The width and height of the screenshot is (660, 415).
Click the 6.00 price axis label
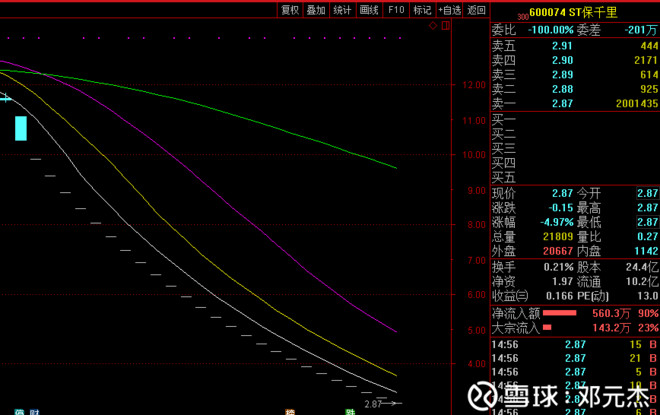(476, 295)
